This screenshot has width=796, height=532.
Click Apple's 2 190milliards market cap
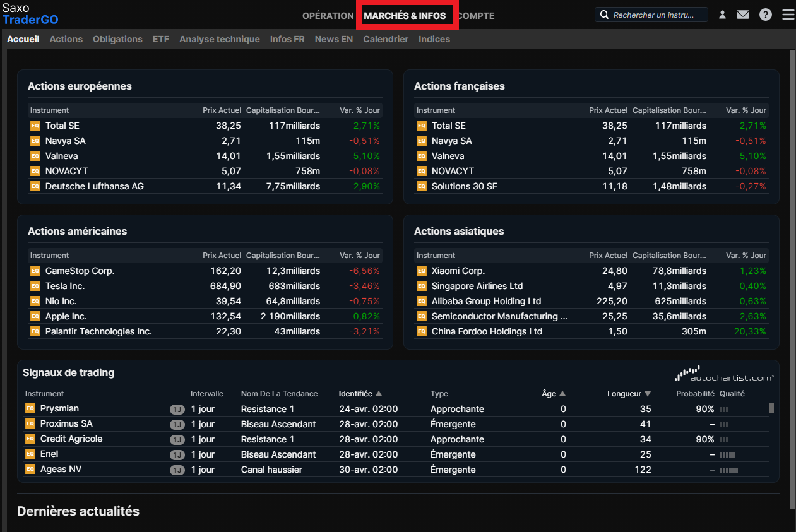tap(290, 316)
